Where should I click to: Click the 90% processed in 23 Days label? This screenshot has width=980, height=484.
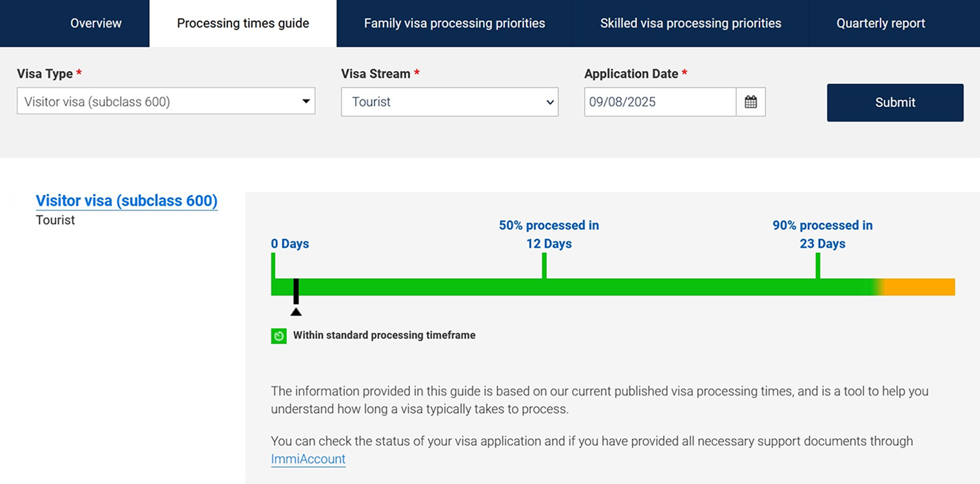click(x=823, y=234)
